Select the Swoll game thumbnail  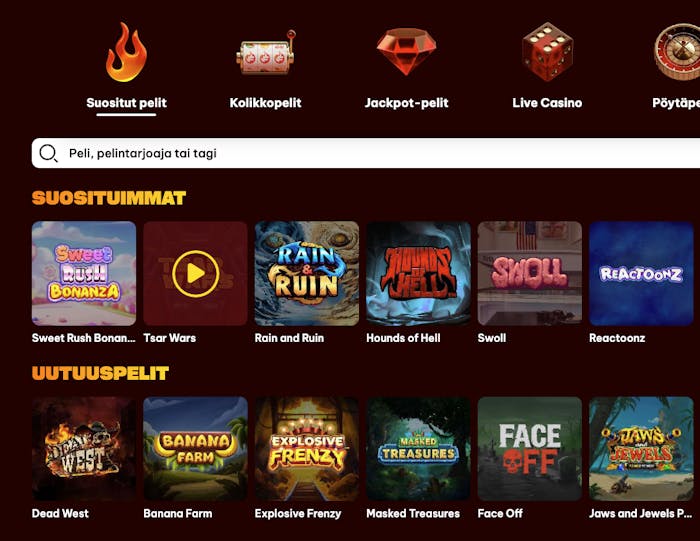(530, 274)
